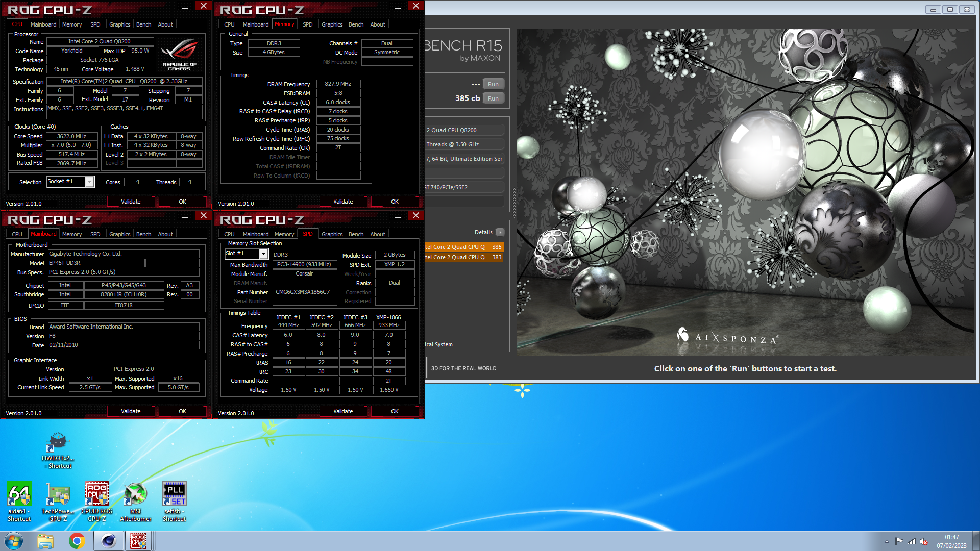Switch to SPD tab in Memory-tab window

(307, 24)
